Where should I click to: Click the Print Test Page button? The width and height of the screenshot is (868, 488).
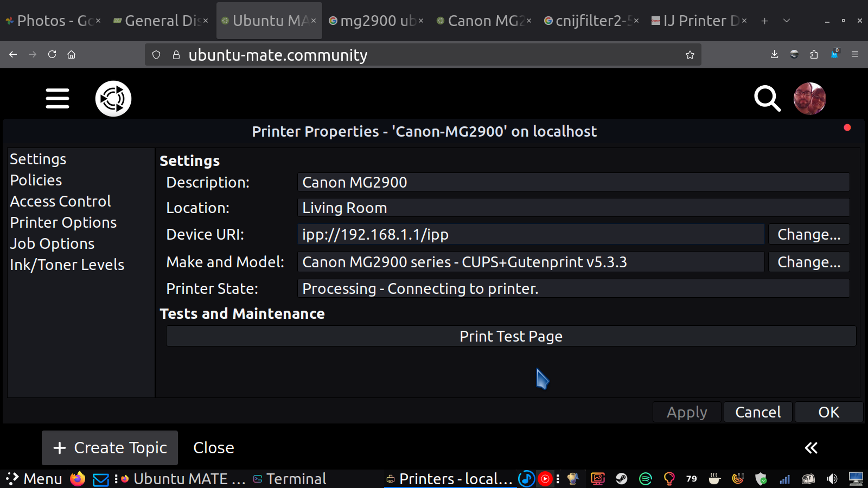click(511, 336)
